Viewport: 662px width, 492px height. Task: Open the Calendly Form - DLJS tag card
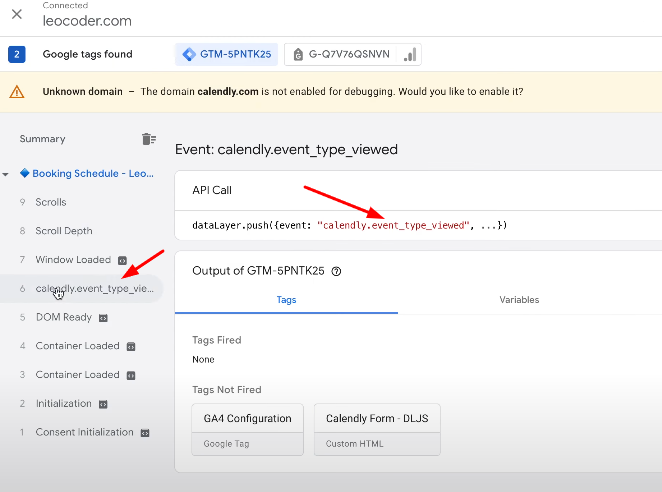coord(377,429)
